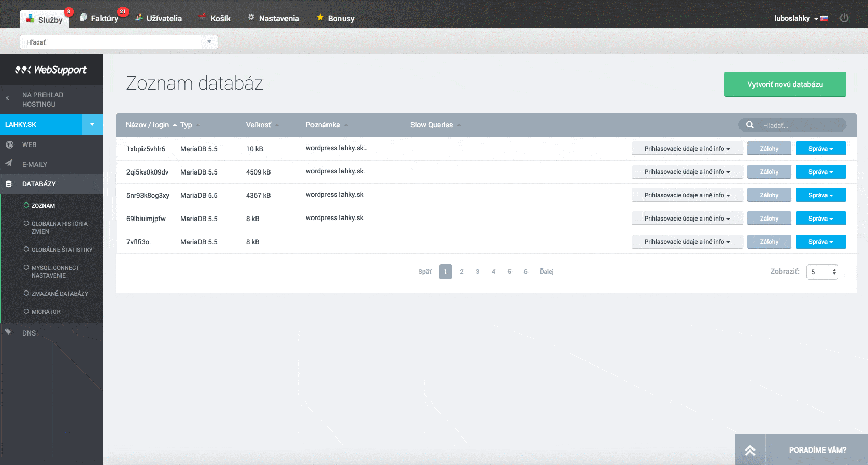The width and height of the screenshot is (868, 465).
Task: Click the power logout icon
Action: (x=844, y=18)
